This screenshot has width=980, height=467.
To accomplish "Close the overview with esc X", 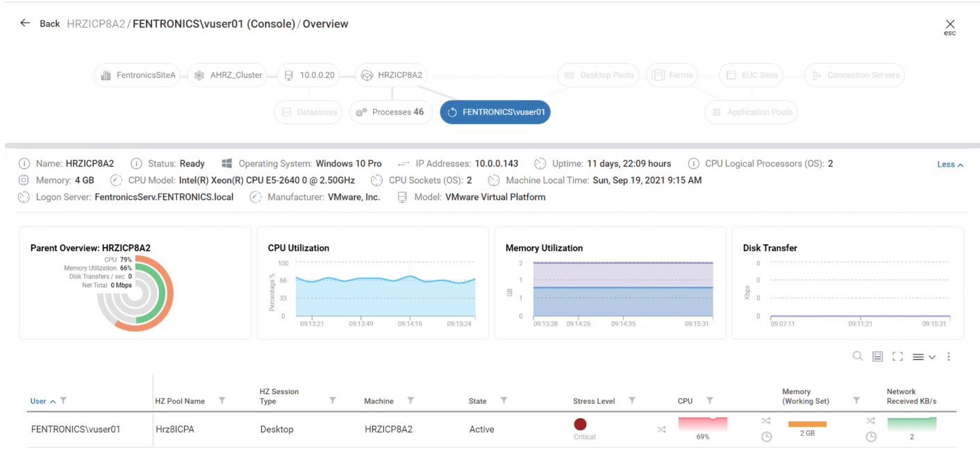I will point(950,24).
